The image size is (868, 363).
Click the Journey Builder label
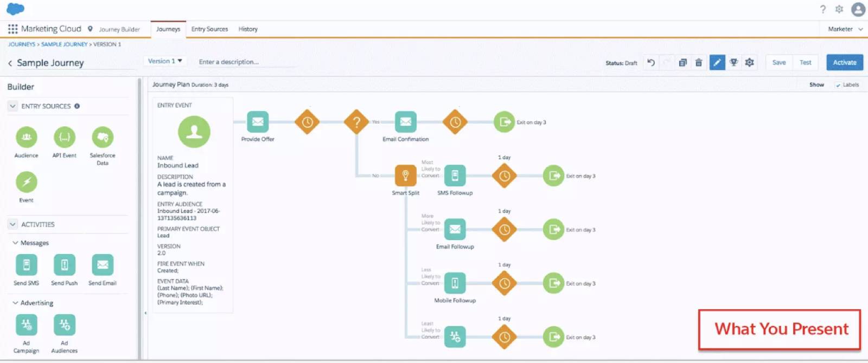[x=119, y=29]
